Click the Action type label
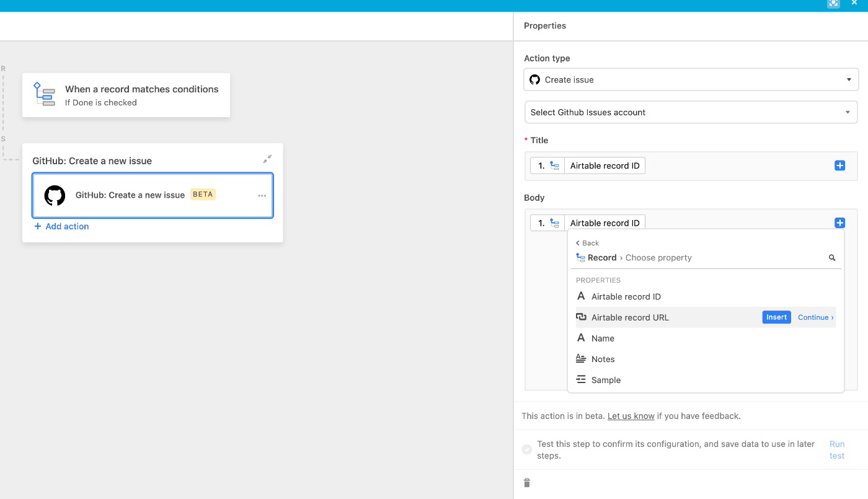This screenshot has height=499, width=868. tap(547, 58)
